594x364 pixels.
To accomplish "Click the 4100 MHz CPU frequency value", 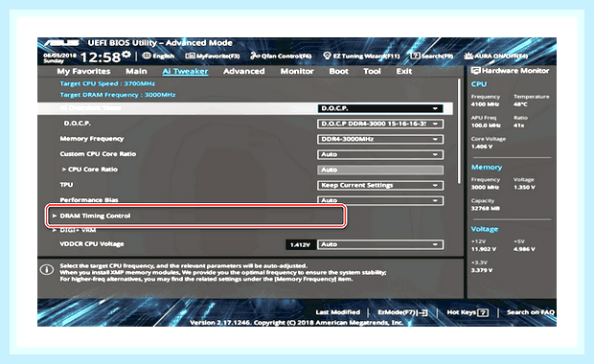I will [x=485, y=104].
